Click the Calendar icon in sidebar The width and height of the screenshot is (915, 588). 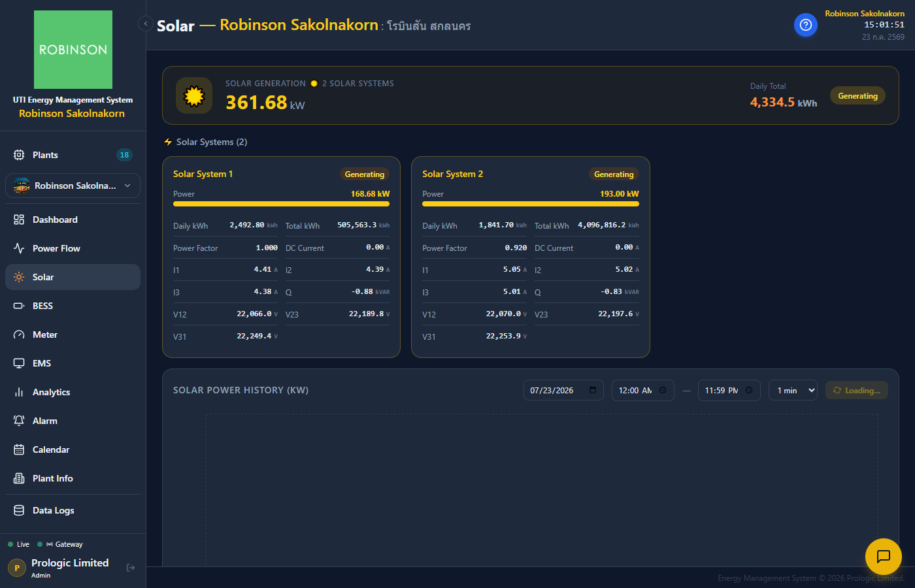(x=19, y=449)
